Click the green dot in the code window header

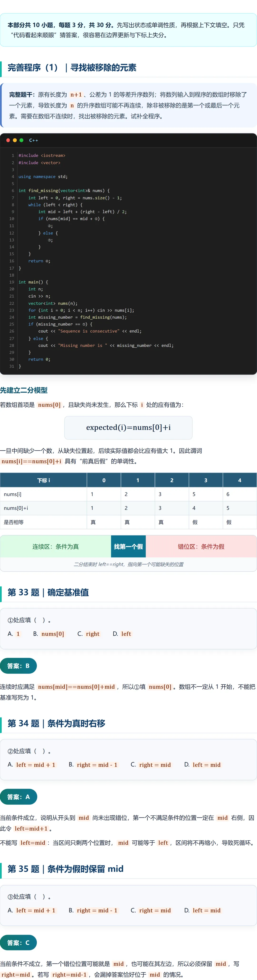pyautogui.click(x=21, y=140)
